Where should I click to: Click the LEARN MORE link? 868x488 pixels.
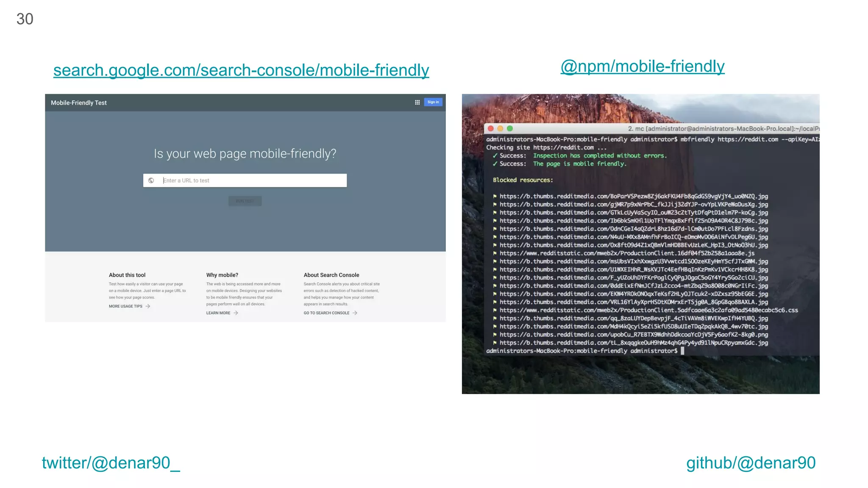[218, 313]
